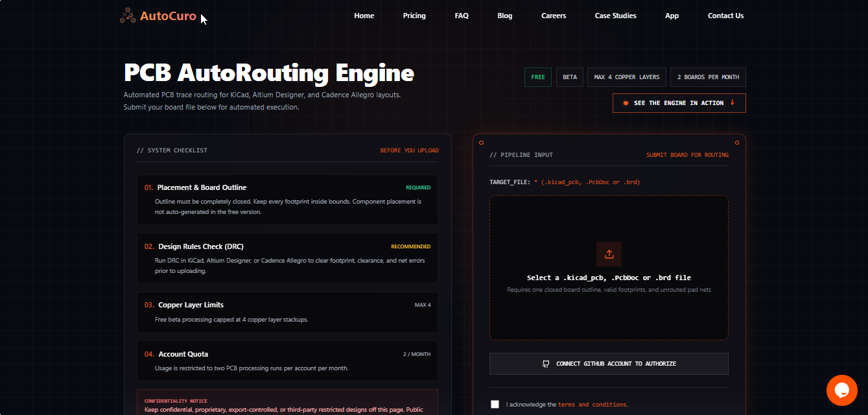The image size is (868, 415).
Task: Open Case Studies in navigation
Action: [x=616, y=16]
